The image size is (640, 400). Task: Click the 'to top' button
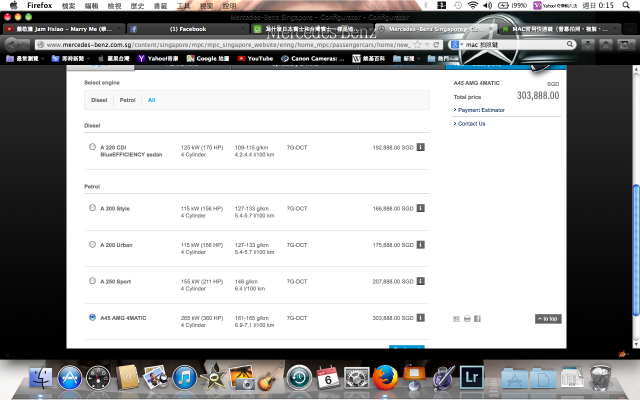pyautogui.click(x=548, y=319)
